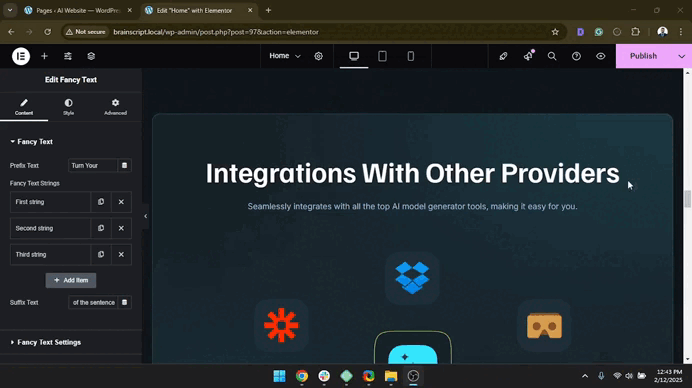
Task: Go back in browser history
Action: [11, 32]
